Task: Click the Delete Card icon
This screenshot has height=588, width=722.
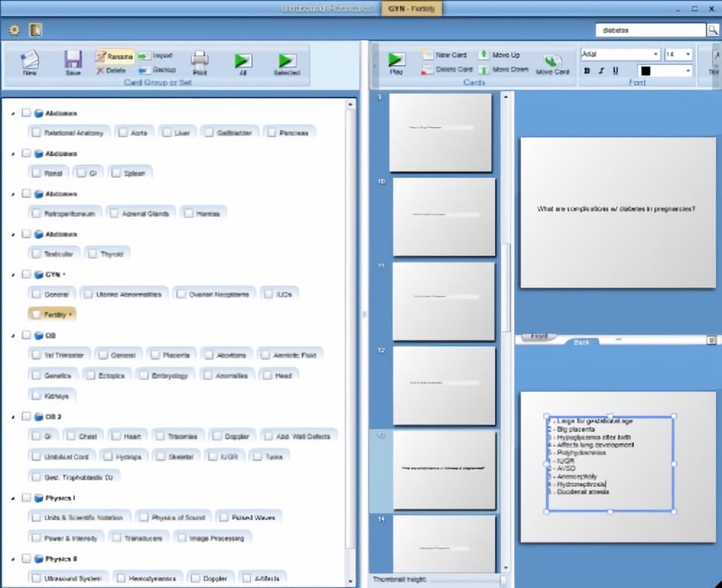Action: [427, 69]
